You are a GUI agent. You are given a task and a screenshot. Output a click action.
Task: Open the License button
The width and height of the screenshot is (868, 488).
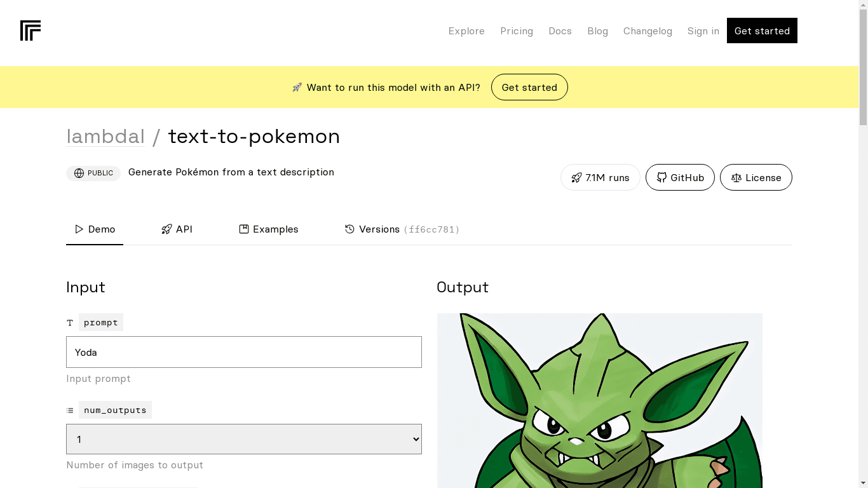point(756,177)
